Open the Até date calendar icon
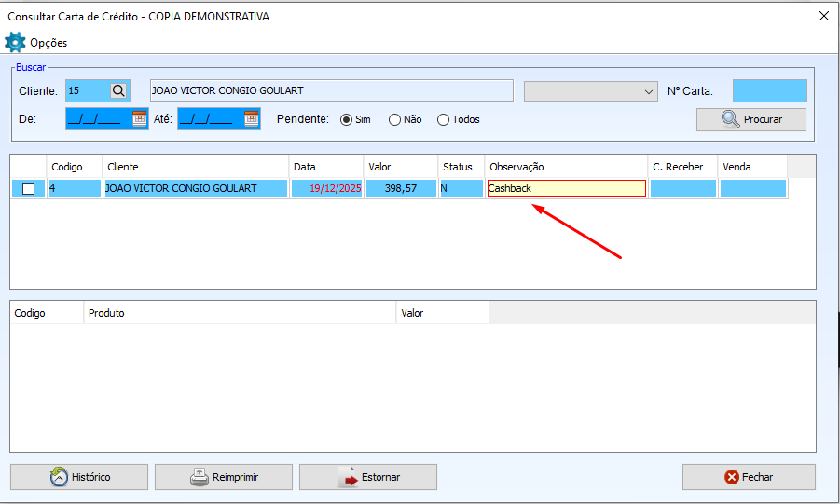The width and height of the screenshot is (840, 504). pos(251,118)
